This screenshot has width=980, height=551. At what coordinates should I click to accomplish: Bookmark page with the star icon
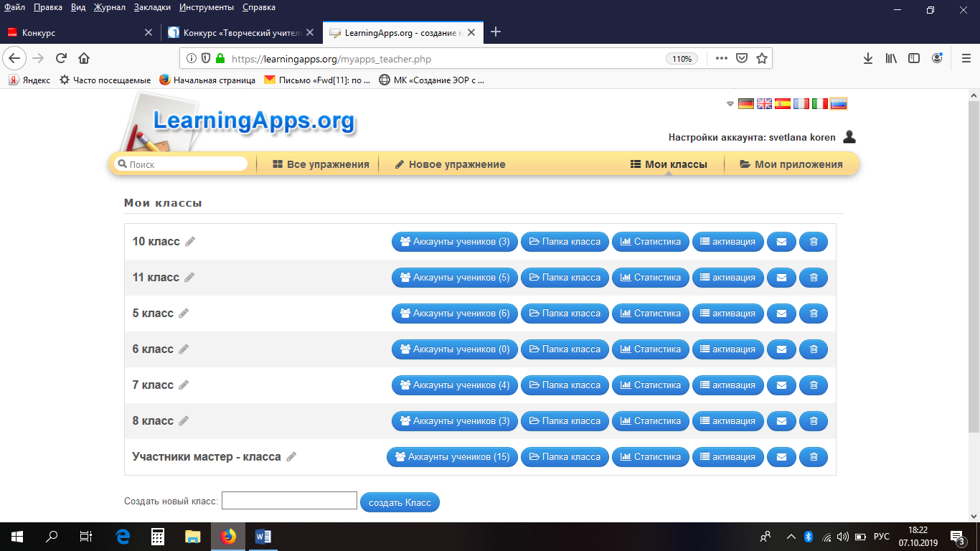(762, 59)
